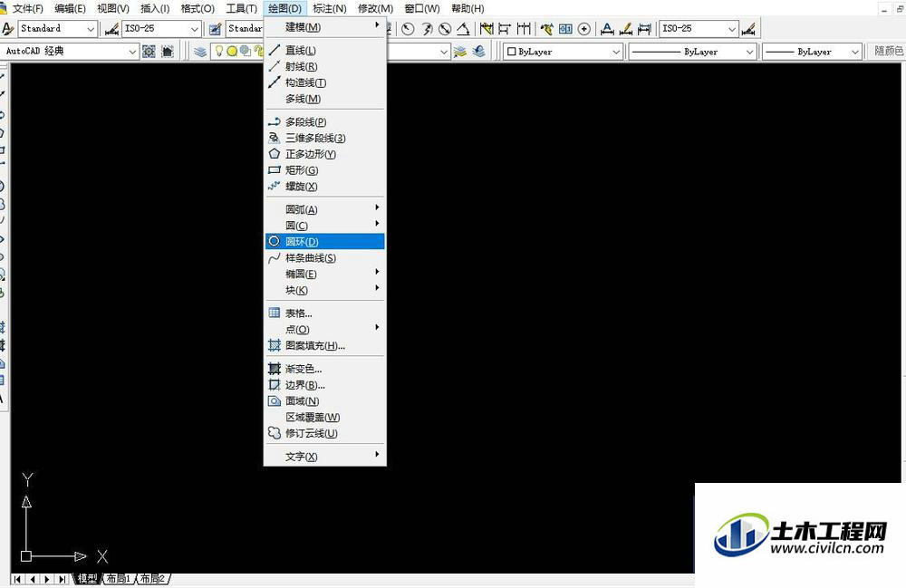Open the right ISO-25 dimension style dropdown
Viewport: 906px width, 588px height.
(699, 29)
